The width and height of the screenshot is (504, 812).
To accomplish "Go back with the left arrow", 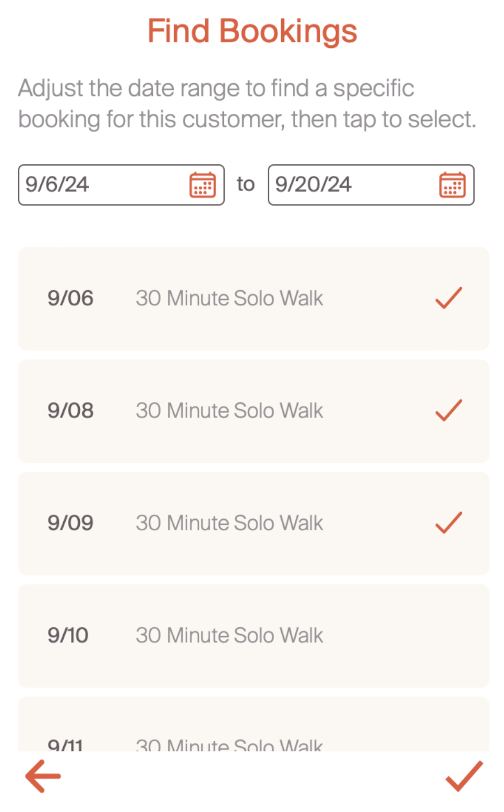I will (x=43, y=776).
